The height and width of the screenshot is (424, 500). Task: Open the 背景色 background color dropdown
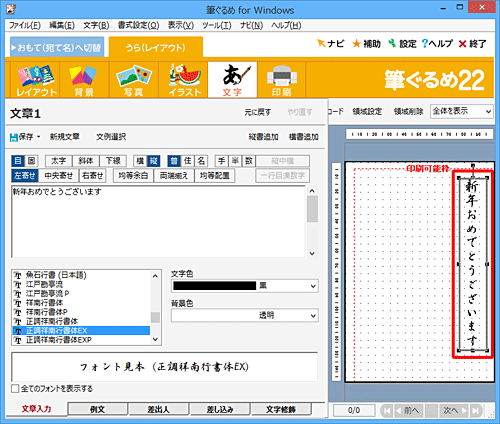[313, 316]
